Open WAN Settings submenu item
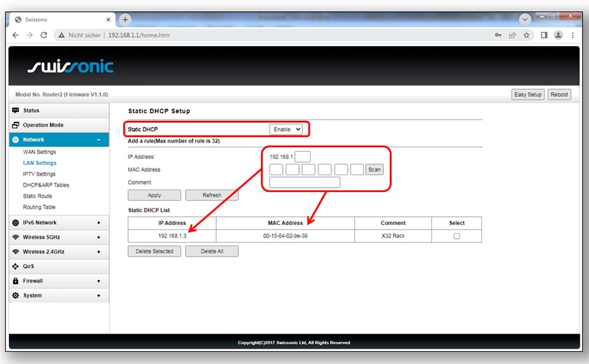The image size is (589, 364). pos(39,152)
